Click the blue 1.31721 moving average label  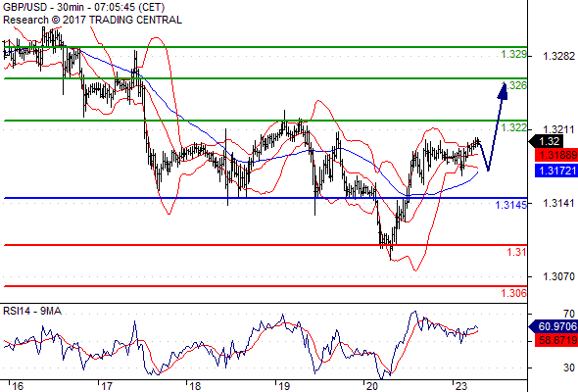coord(556,171)
